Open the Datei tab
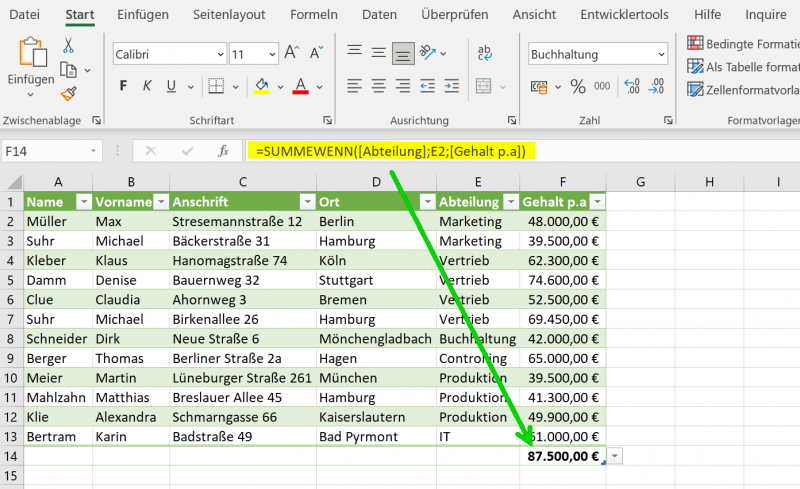Image resolution: width=800 pixels, height=489 pixels. pos(24,14)
